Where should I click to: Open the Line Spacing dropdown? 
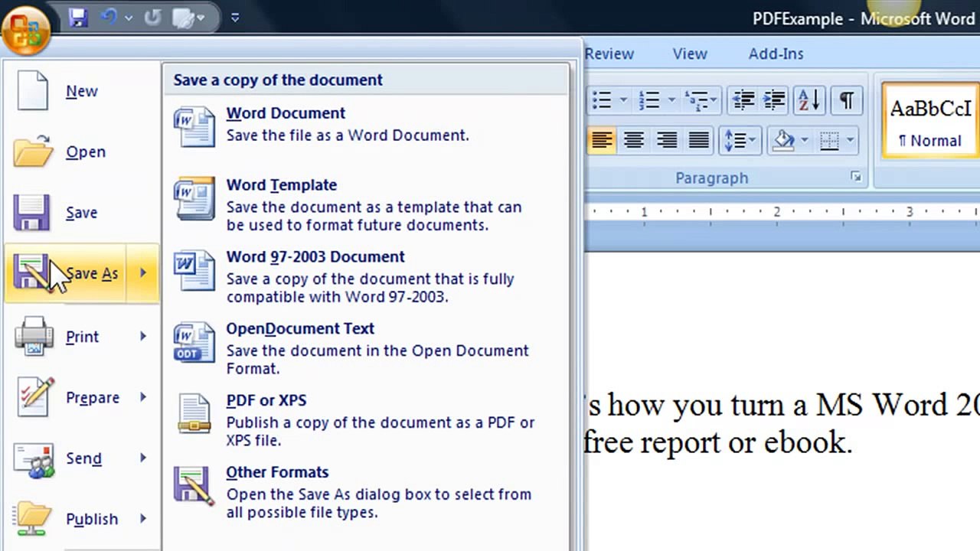pyautogui.click(x=740, y=140)
